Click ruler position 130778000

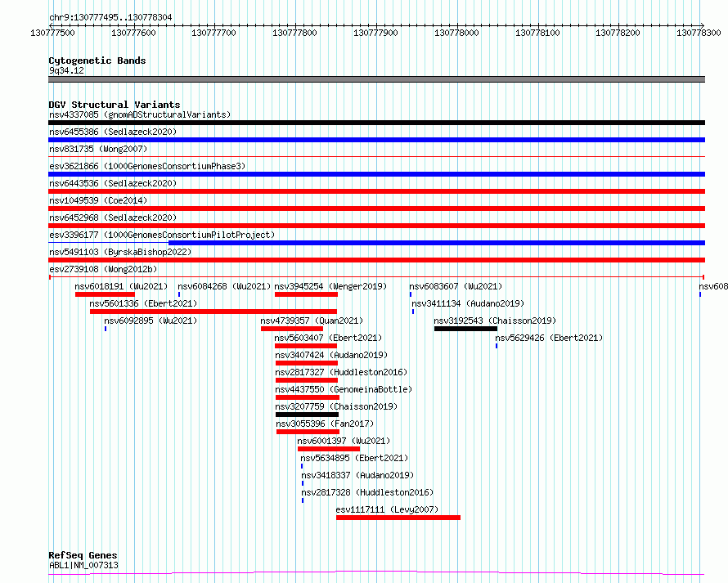pyautogui.click(x=457, y=33)
